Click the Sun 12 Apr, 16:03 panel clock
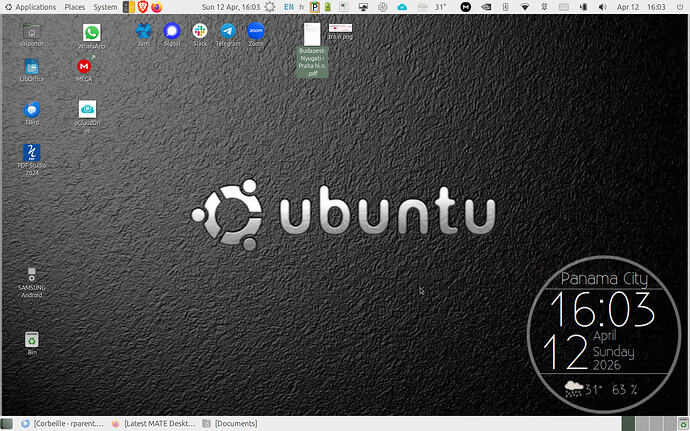The height and width of the screenshot is (431, 690). (x=231, y=7)
